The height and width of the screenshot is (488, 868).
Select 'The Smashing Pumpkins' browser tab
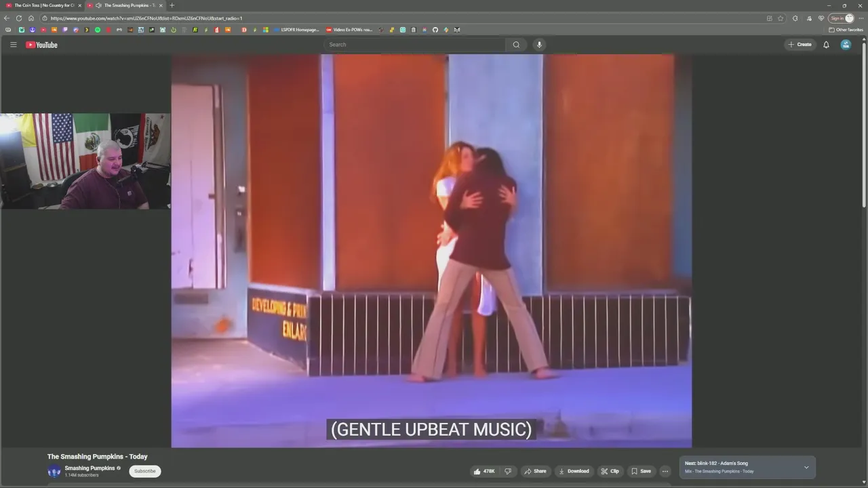point(125,5)
